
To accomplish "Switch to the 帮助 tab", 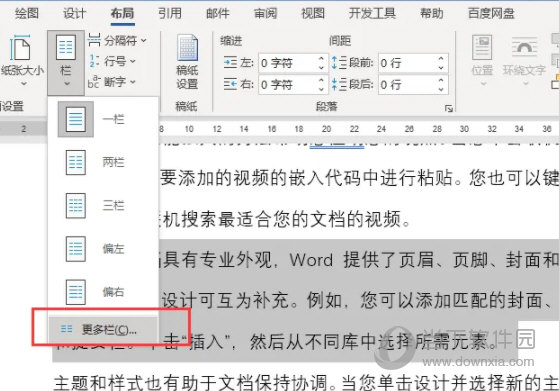I will coord(432,14).
